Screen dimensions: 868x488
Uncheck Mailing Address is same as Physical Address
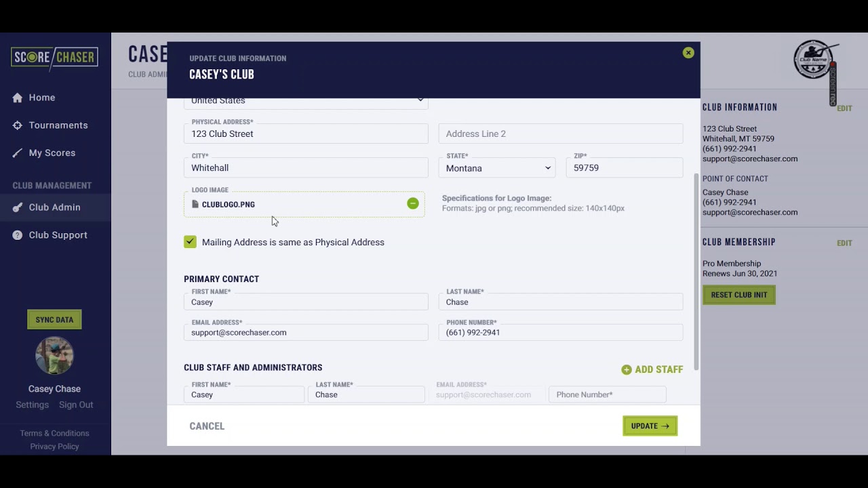pos(190,242)
